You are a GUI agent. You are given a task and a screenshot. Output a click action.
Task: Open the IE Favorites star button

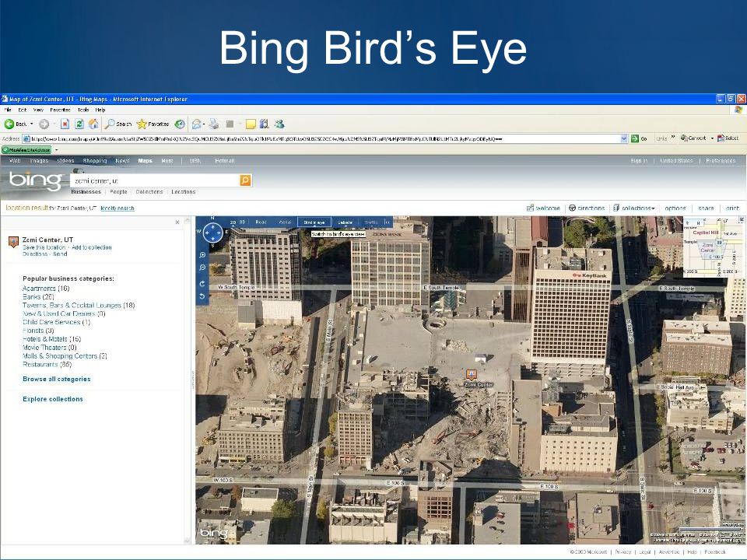click(153, 124)
